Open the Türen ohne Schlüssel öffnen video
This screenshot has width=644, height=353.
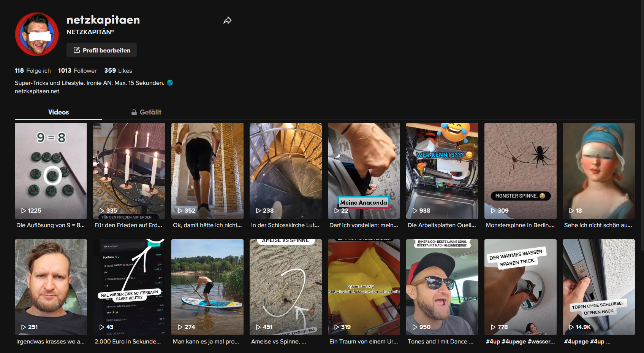click(x=598, y=287)
